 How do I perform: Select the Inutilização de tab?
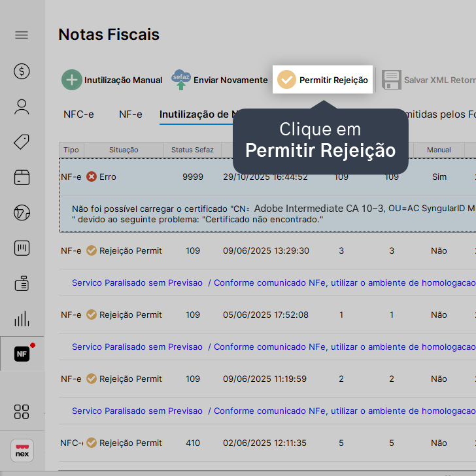(x=196, y=115)
